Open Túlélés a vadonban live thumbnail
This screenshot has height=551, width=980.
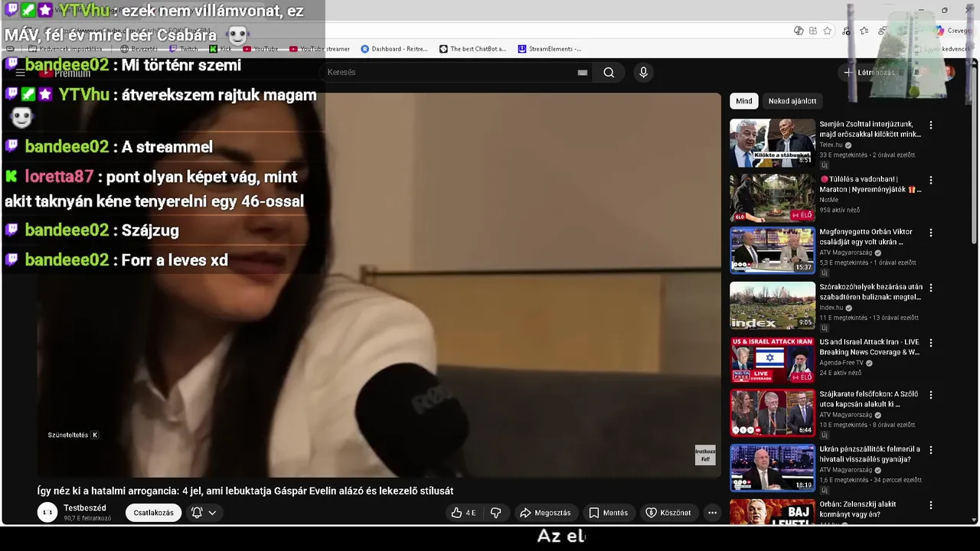(773, 197)
